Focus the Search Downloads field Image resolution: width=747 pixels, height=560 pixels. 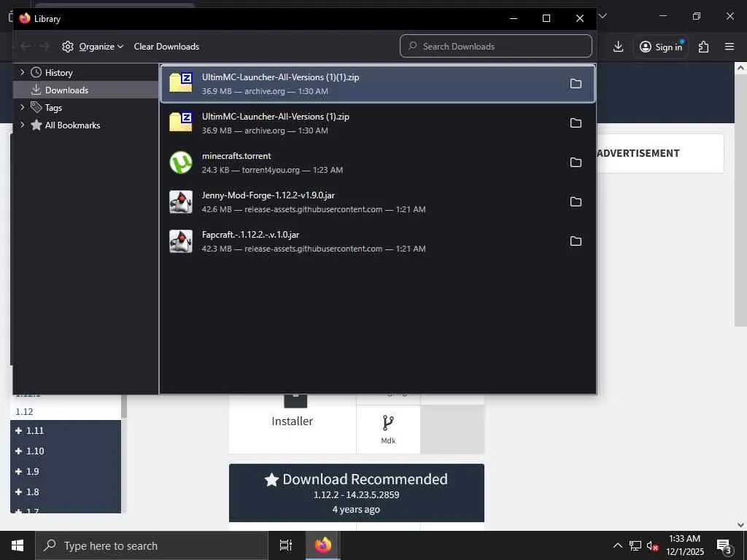click(x=496, y=46)
